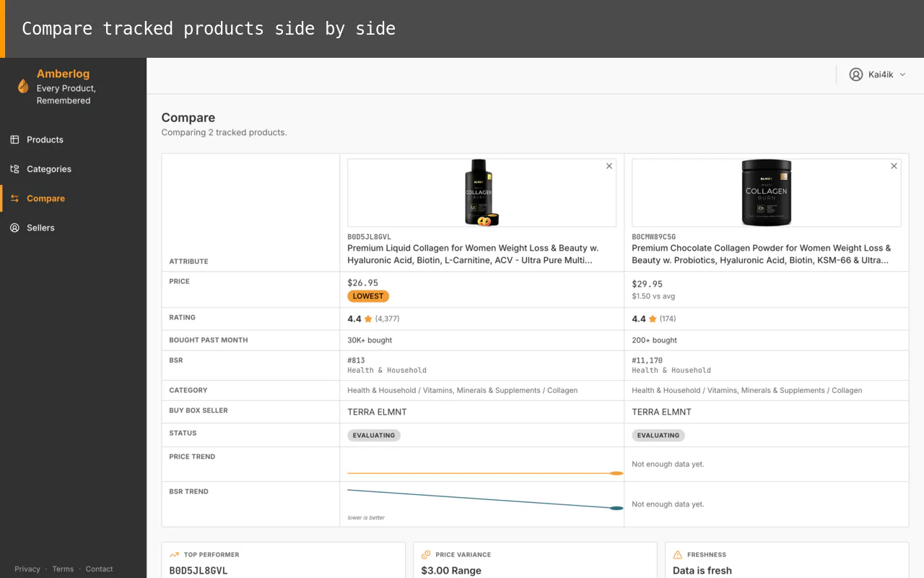Click the "200+ bought" cell
The image size is (924, 578).
655,340
